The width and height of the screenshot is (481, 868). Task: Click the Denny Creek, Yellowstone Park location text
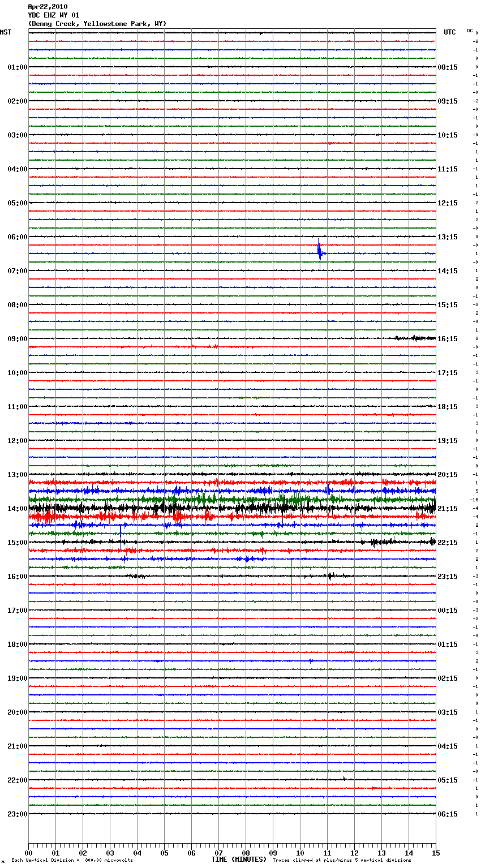pyautogui.click(x=97, y=24)
